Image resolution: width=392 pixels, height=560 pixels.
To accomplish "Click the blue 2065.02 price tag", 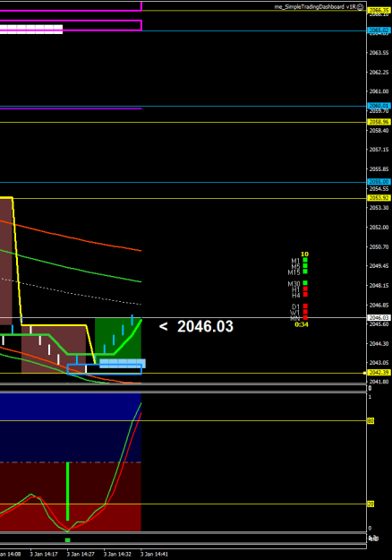I will (x=379, y=30).
